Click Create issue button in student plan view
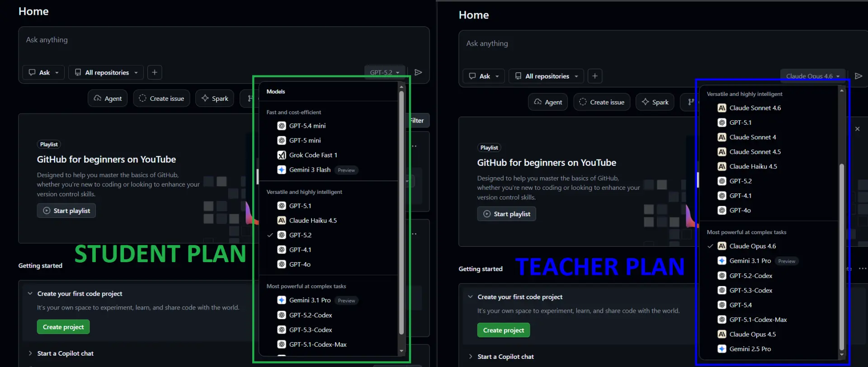The image size is (868, 367). (x=161, y=99)
